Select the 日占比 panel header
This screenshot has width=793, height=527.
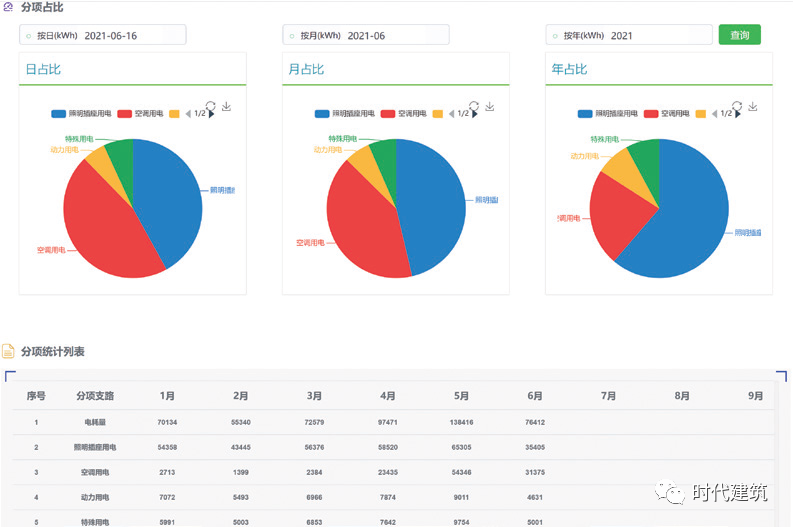coord(42,70)
